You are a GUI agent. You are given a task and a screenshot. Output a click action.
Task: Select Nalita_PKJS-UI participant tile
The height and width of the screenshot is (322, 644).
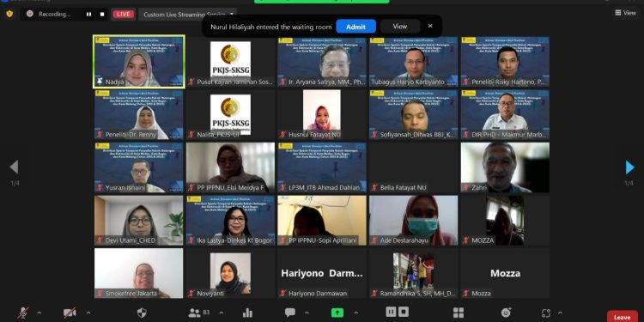pos(230,114)
